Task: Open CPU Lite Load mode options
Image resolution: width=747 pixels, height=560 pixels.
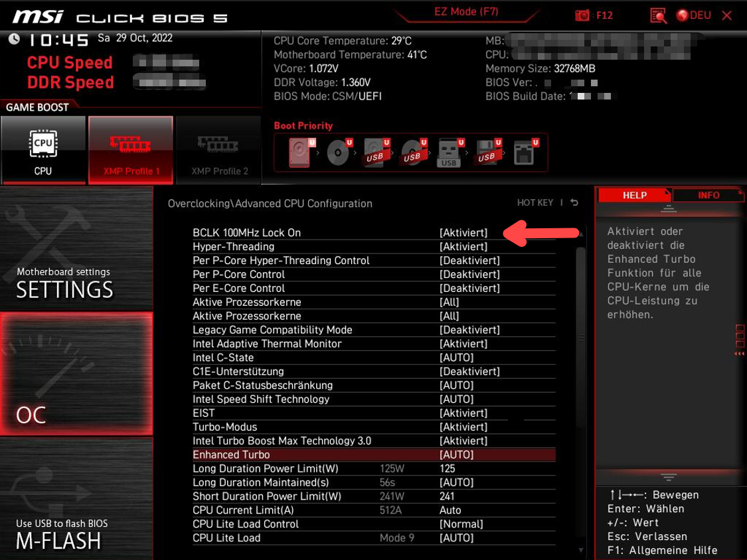Action: [374, 537]
